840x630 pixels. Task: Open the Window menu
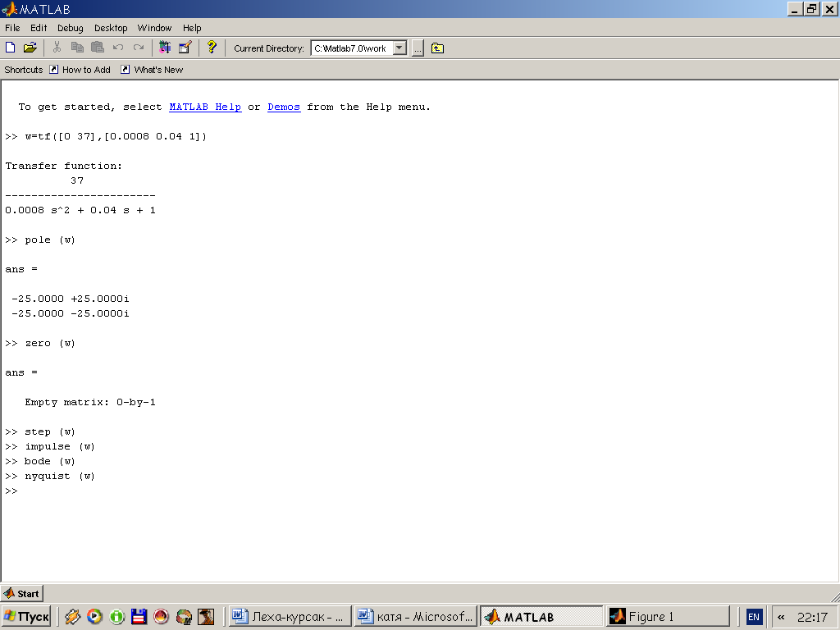(x=154, y=28)
